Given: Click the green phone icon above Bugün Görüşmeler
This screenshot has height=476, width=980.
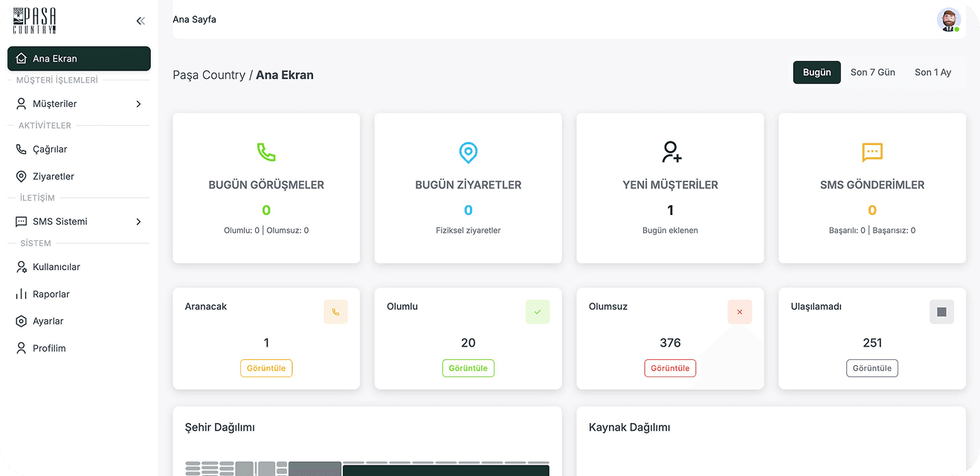Looking at the screenshot, I should 265,152.
